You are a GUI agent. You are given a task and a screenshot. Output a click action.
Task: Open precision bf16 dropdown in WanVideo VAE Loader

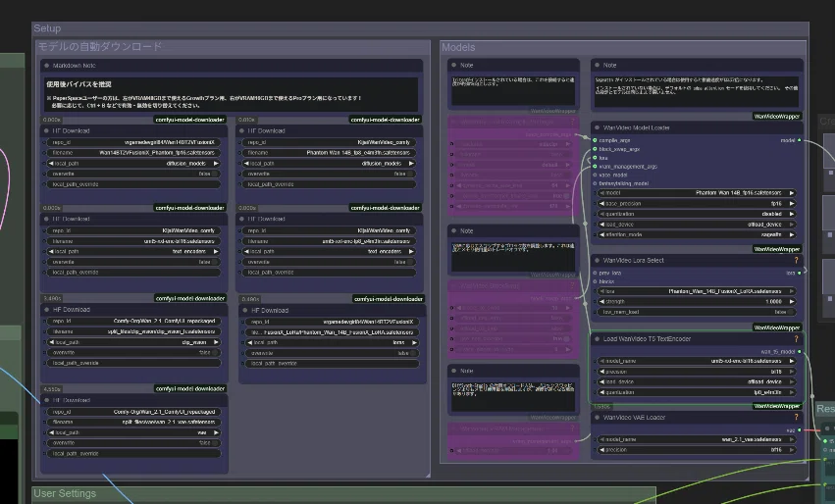697,450
